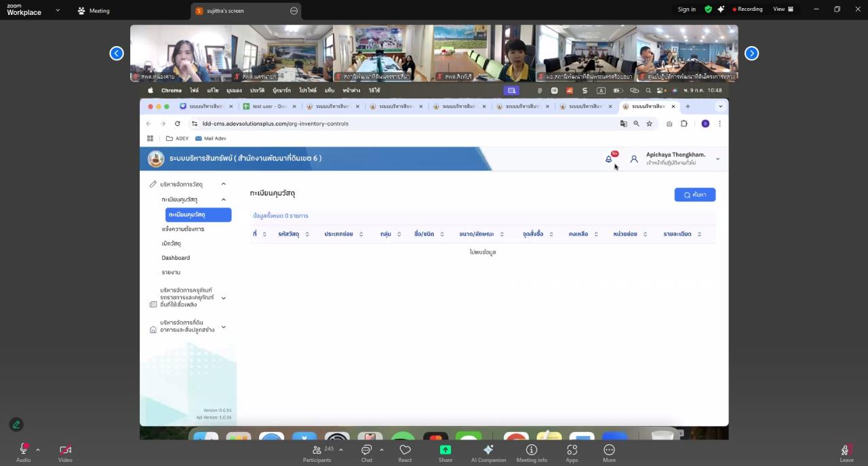
Task: Open the Zoom Workplace dropdown arrow
Action: point(58,10)
